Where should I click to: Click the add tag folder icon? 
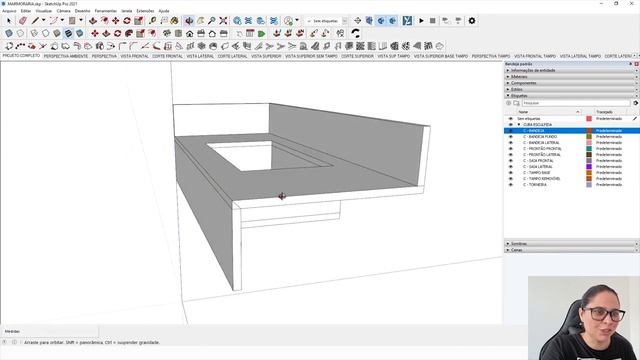pyautogui.click(x=516, y=103)
